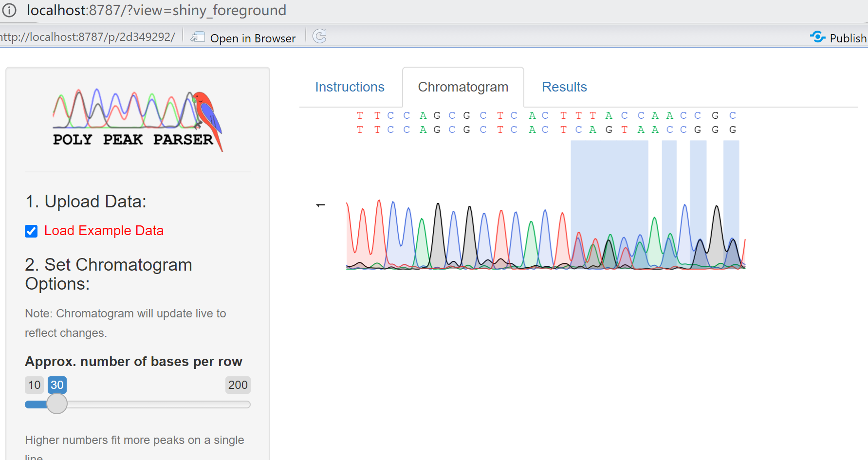Viewport: 868px width, 460px height.
Task: Click the '30' current slider value badge
Action: coord(57,385)
